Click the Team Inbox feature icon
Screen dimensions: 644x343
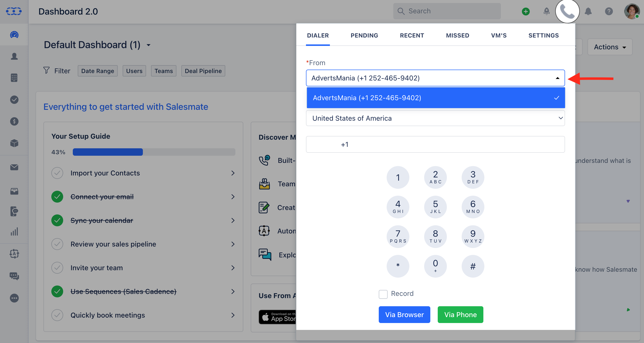[x=264, y=184]
